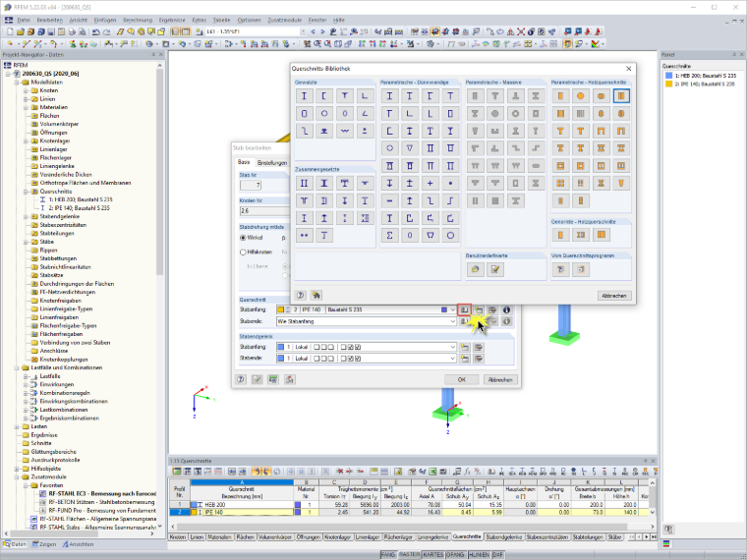This screenshot has height=560, width=747.
Task: Open Stabanfang cross-section dropdown
Action: (x=452, y=310)
